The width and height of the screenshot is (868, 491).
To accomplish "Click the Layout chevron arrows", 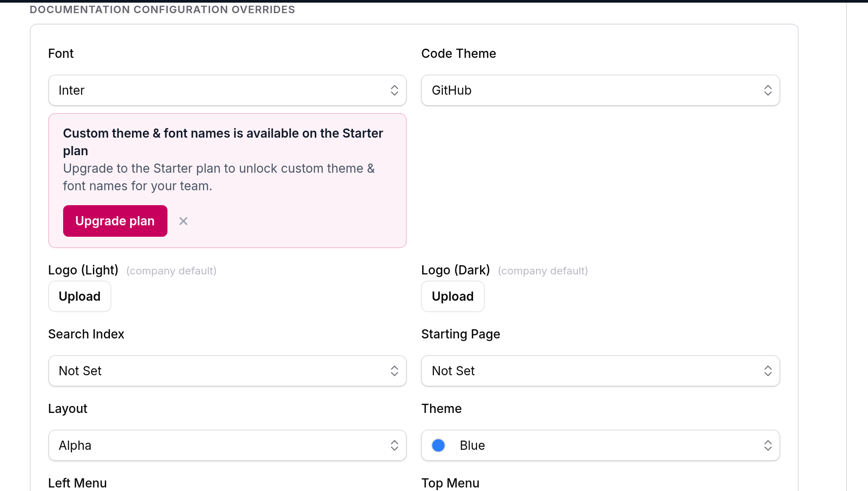I will click(x=395, y=445).
